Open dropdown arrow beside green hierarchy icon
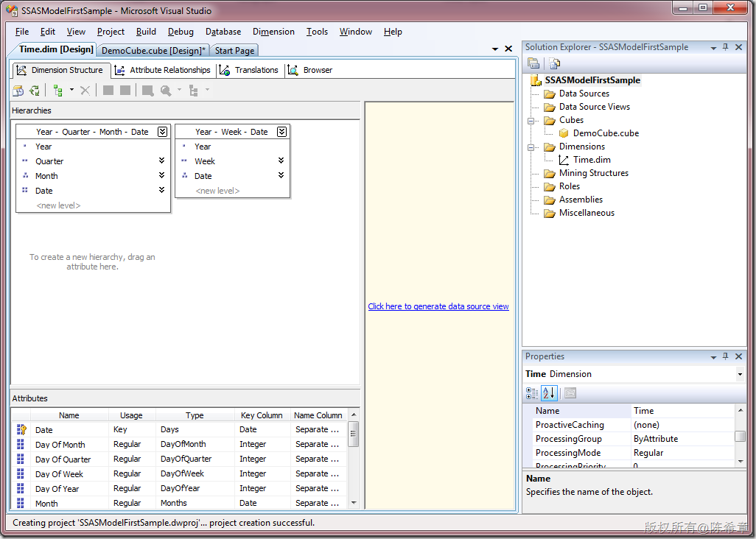Image resolution: width=756 pixels, height=539 pixels. (x=71, y=90)
